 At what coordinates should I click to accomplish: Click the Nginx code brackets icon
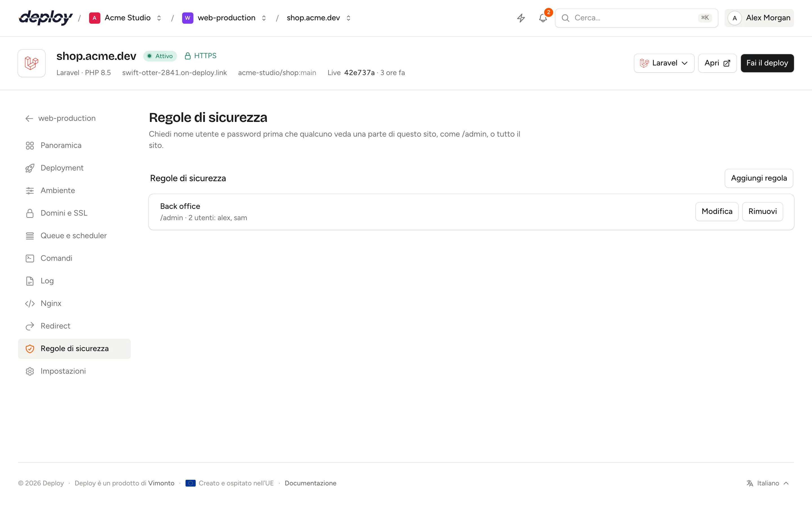[30, 303]
